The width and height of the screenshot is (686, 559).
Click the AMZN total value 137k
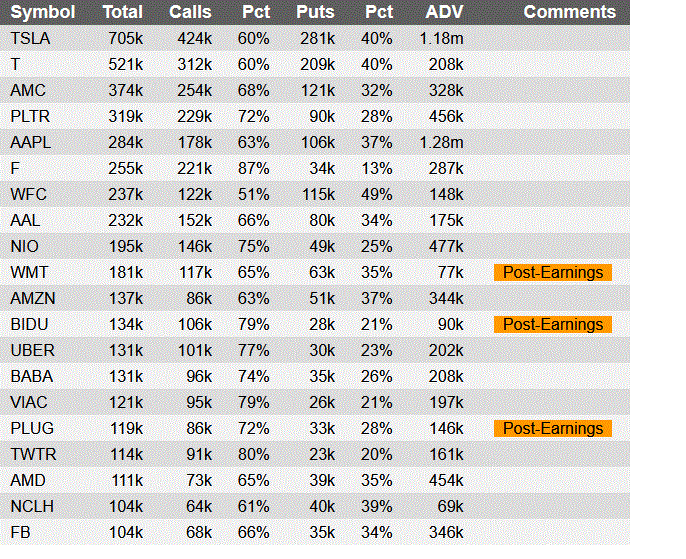126,298
